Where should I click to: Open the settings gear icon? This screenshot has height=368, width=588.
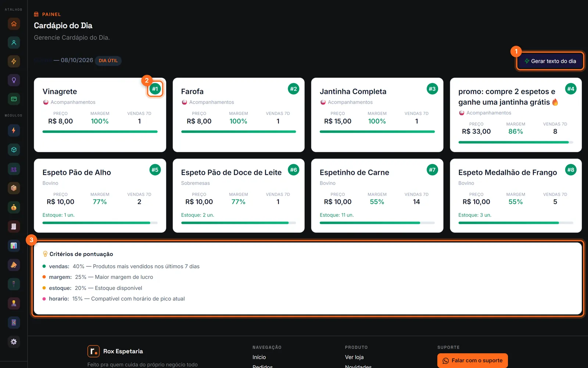tap(14, 342)
